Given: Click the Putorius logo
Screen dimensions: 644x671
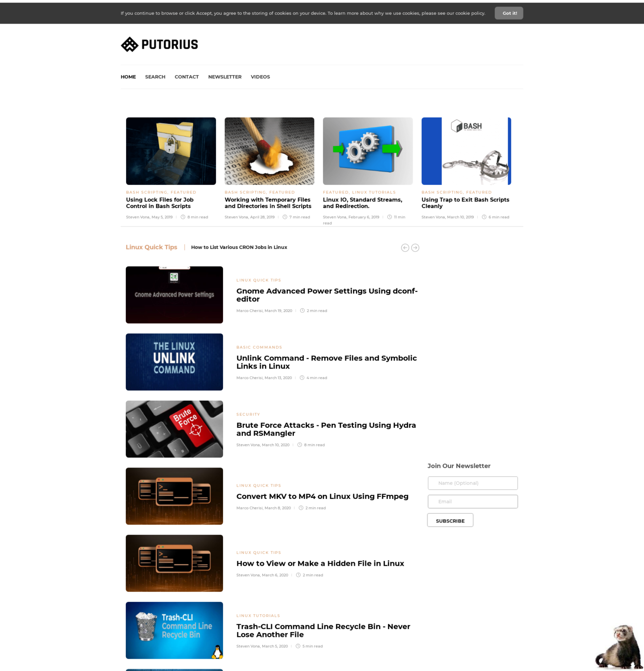Looking at the screenshot, I should pyautogui.click(x=159, y=45).
